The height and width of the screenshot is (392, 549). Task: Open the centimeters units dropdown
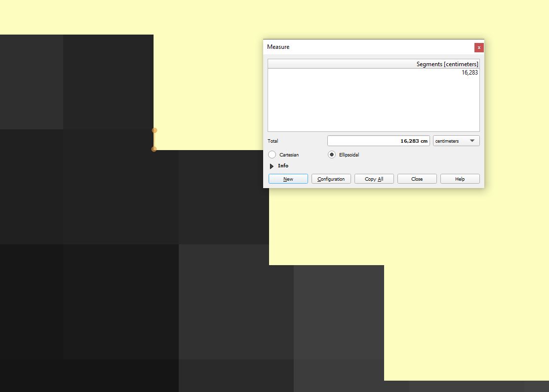coord(456,141)
